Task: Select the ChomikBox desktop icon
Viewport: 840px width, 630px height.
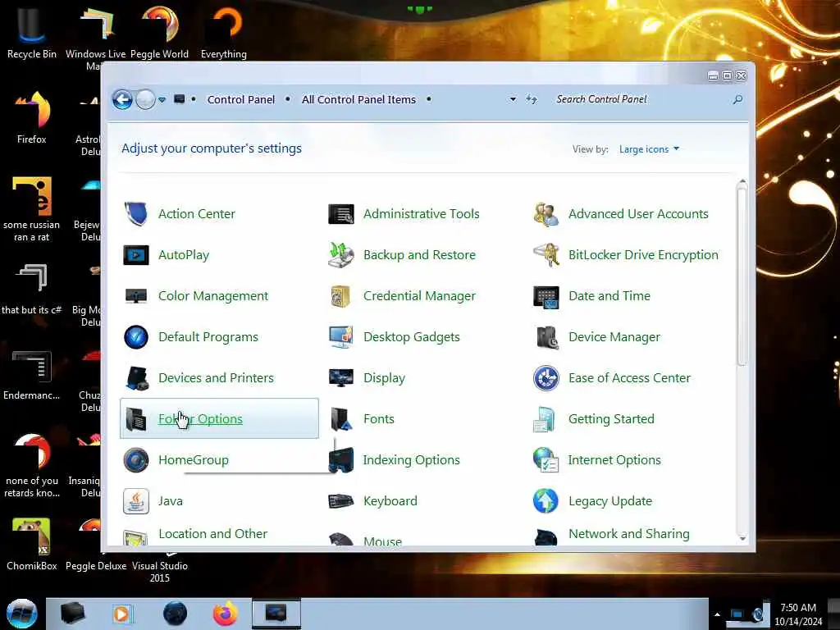Action: pyautogui.click(x=32, y=544)
